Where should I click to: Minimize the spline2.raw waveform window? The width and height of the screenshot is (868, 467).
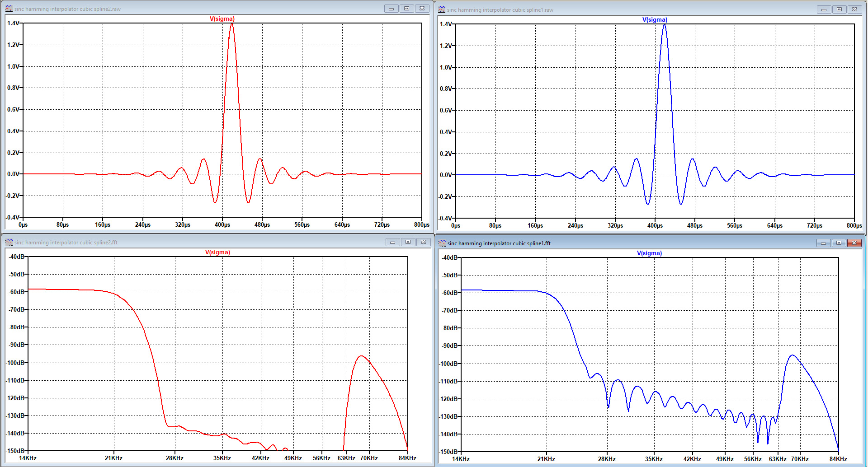(x=391, y=9)
